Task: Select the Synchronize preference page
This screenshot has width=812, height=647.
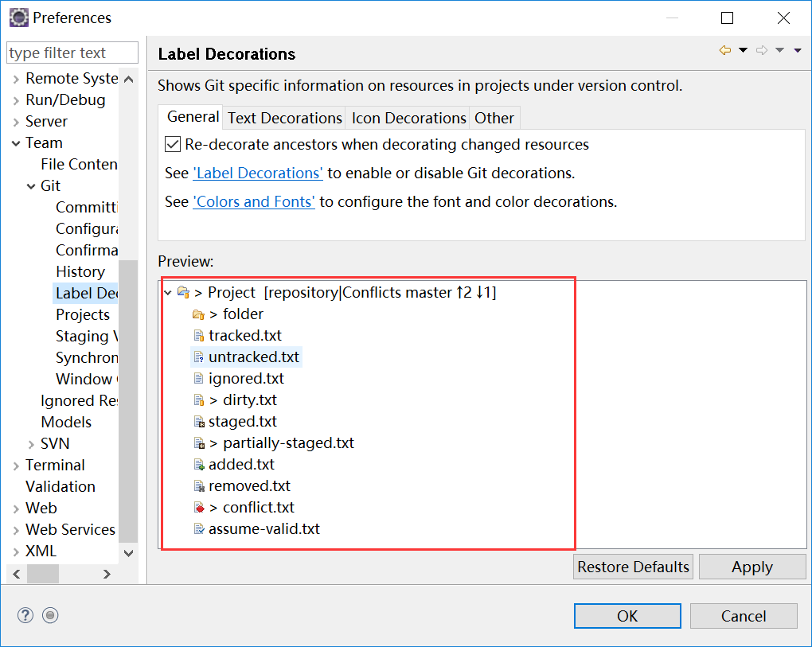Action: coord(87,357)
